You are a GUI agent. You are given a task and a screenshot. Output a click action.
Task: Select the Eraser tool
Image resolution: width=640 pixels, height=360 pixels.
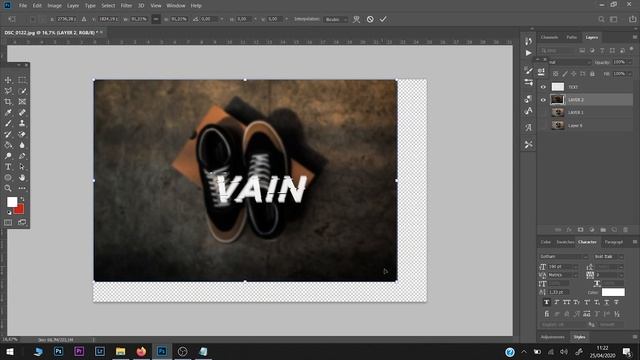[22, 134]
